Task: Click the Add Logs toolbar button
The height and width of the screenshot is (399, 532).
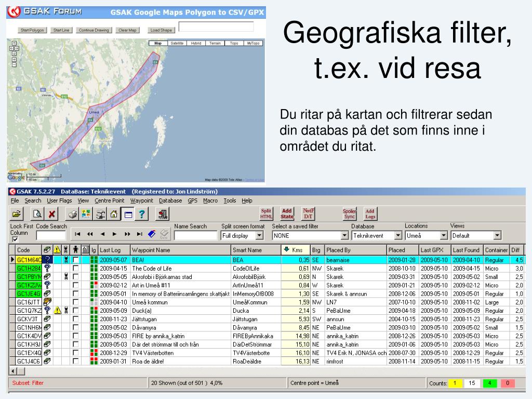Action: [x=370, y=214]
